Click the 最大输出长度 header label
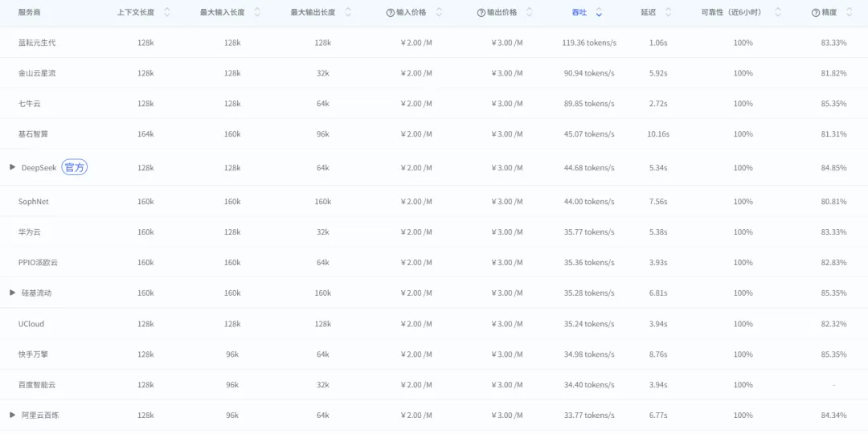The image size is (868, 434). coord(313,12)
